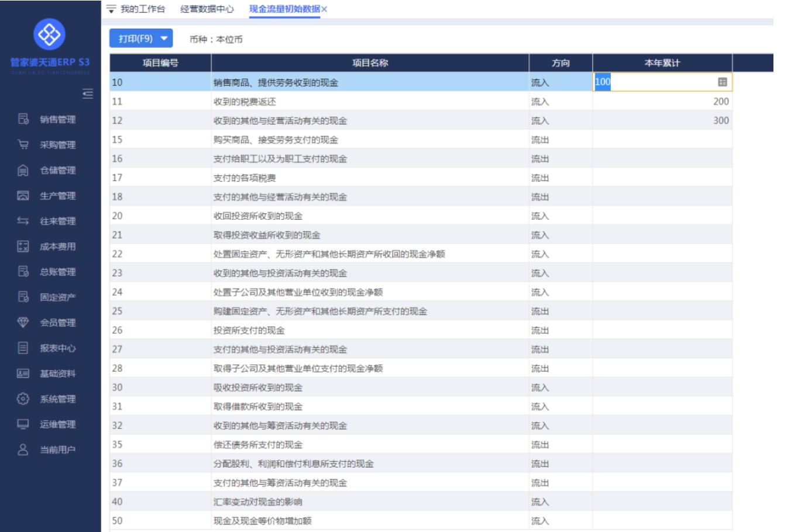The height and width of the screenshot is (532, 791).
Task: Click project number 28 cell
Action: point(160,368)
